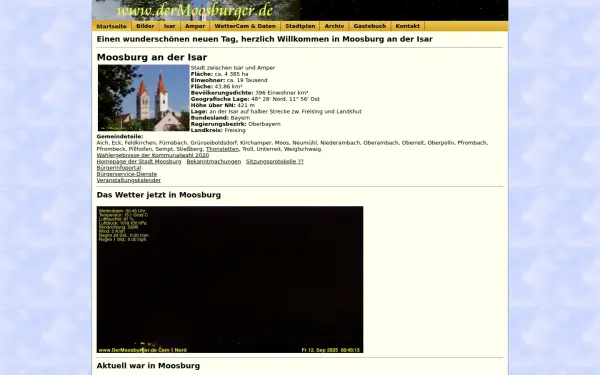Screen dimensions: 600x375
Task: Click the Moosburg church towers photo
Action: pos(143,98)
